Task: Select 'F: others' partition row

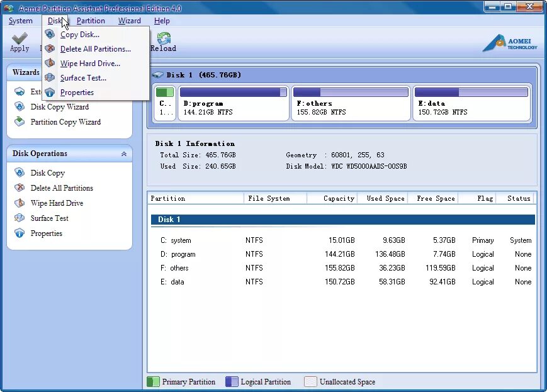Action: 342,268
